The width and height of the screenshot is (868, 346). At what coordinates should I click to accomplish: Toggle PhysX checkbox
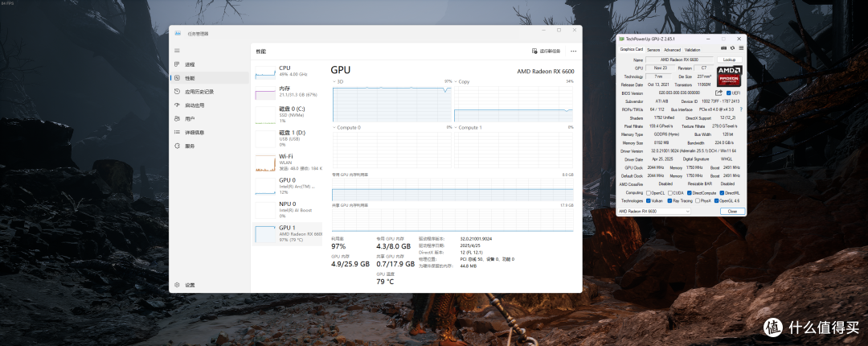(x=698, y=200)
